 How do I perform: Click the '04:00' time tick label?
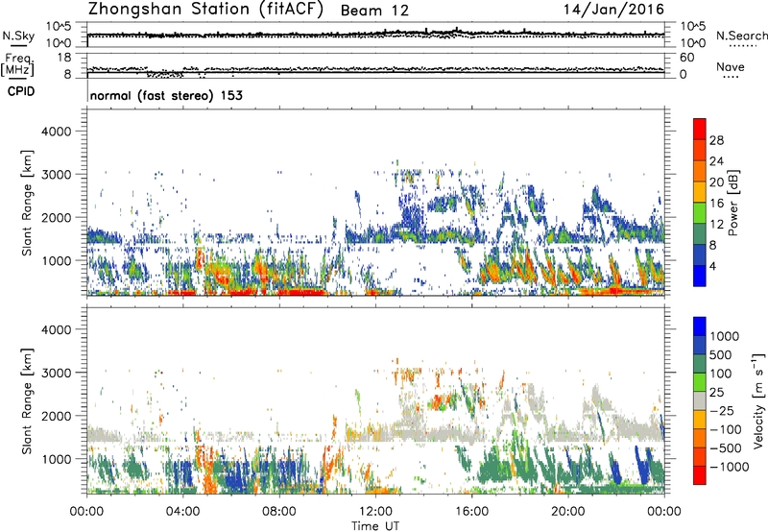click(x=183, y=512)
